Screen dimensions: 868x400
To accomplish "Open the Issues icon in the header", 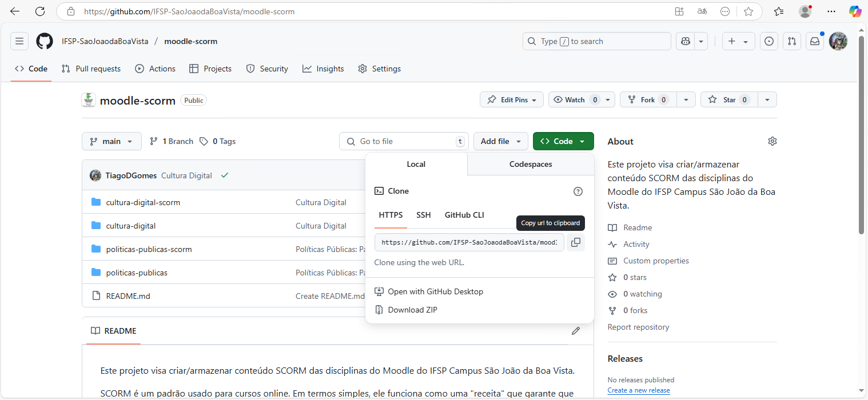I will pos(769,41).
